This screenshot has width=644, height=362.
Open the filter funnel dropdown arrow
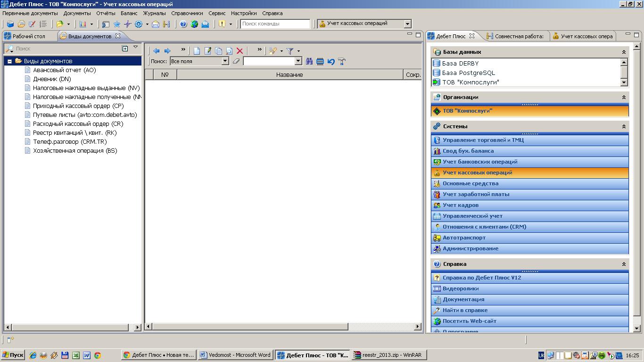point(298,51)
